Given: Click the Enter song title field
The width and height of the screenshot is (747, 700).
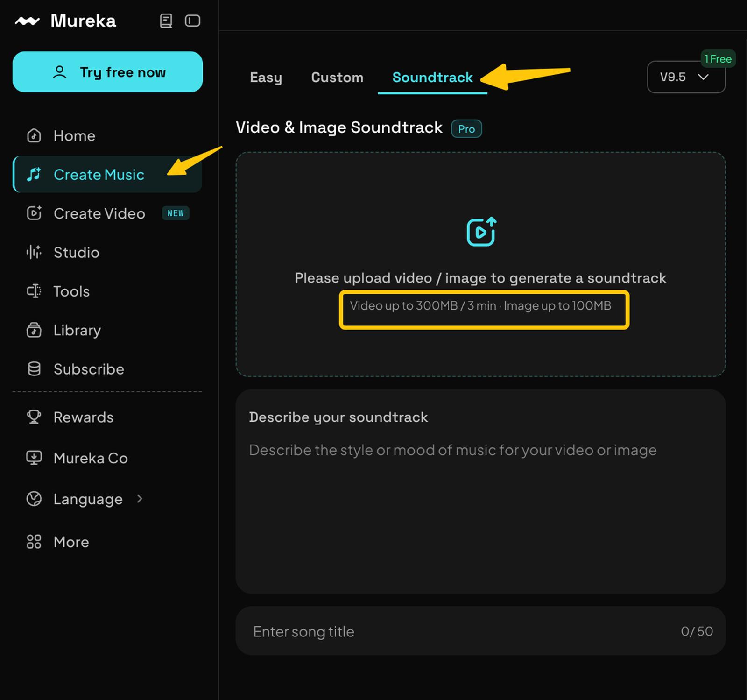Looking at the screenshot, I should point(480,631).
